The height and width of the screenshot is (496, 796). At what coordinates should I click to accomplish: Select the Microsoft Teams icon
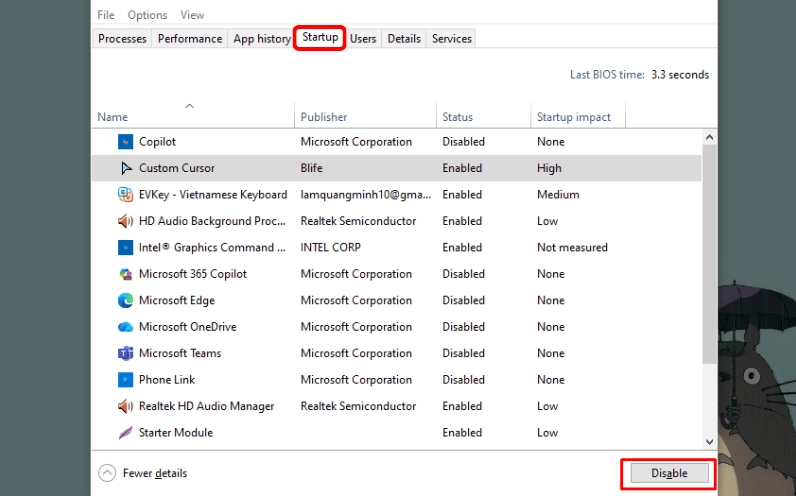coord(126,353)
